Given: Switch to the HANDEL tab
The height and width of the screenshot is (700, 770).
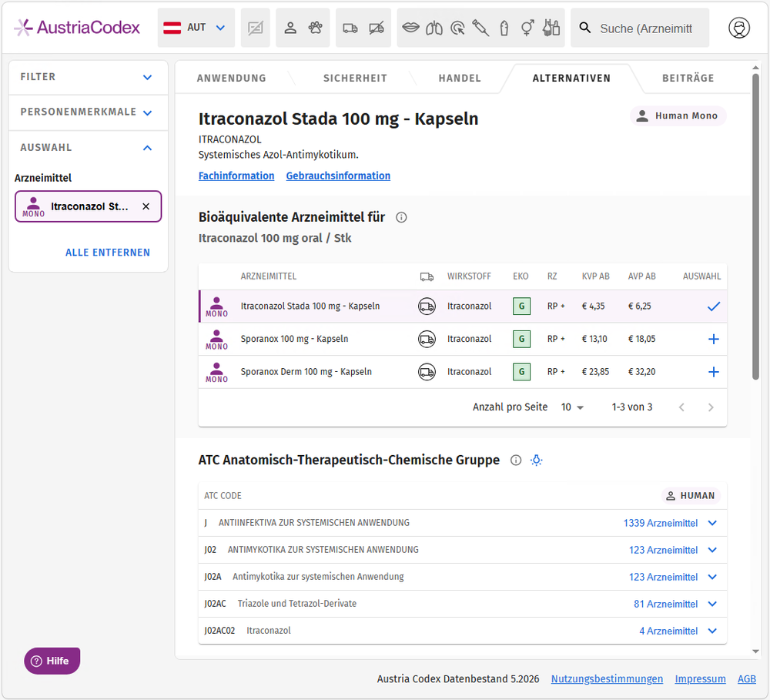Looking at the screenshot, I should [x=460, y=78].
